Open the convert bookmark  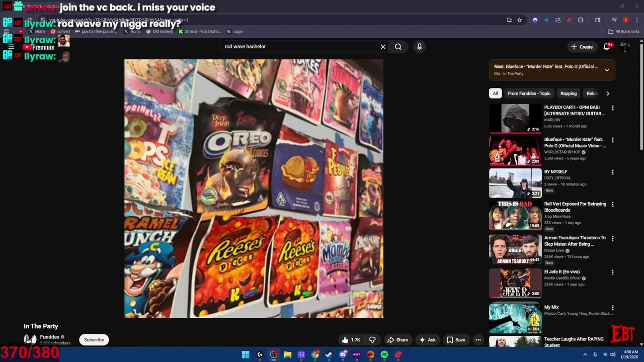(x=60, y=31)
